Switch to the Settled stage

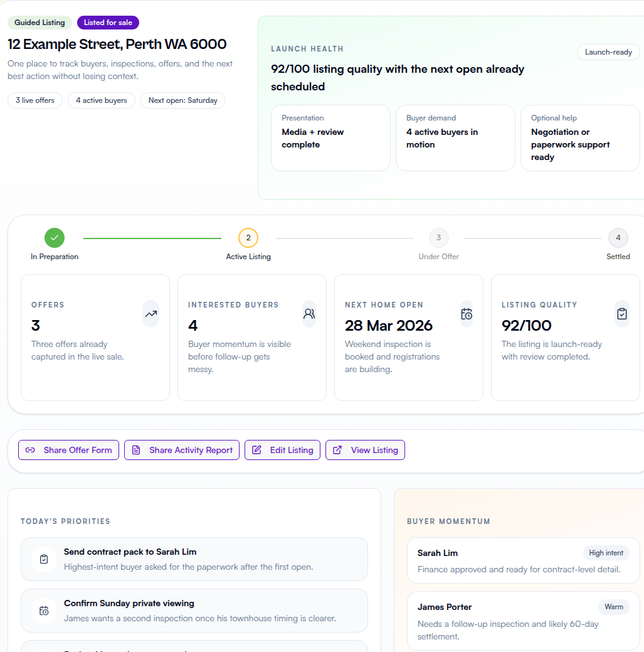coord(618,238)
